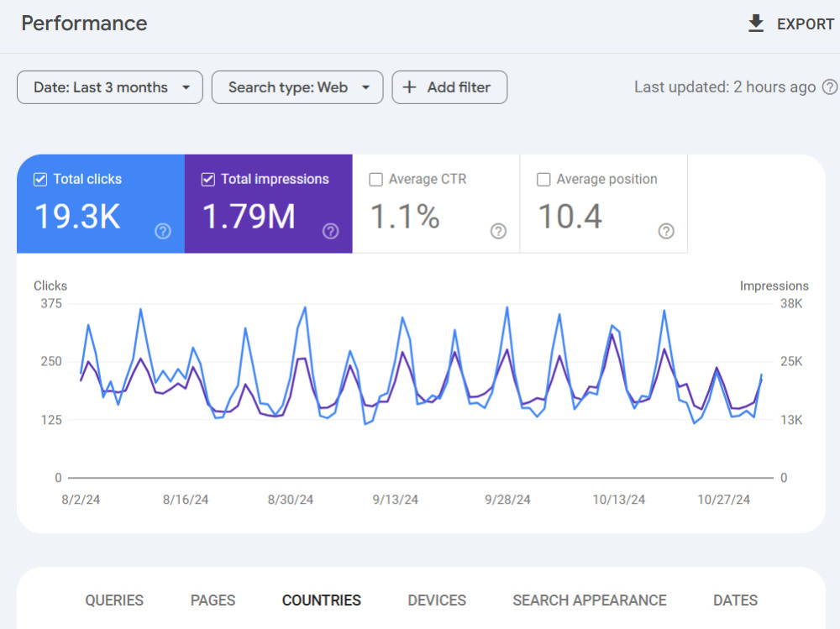Click the 19.3K total clicks value
The width and height of the screenshot is (840, 629).
[x=77, y=217]
